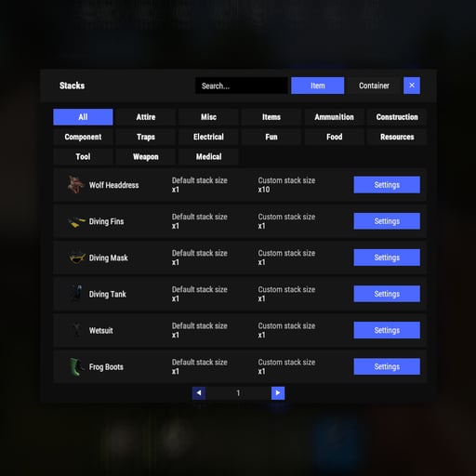The height and width of the screenshot is (476, 476).
Task: Filter by the Weapon category
Action: pyautogui.click(x=146, y=156)
